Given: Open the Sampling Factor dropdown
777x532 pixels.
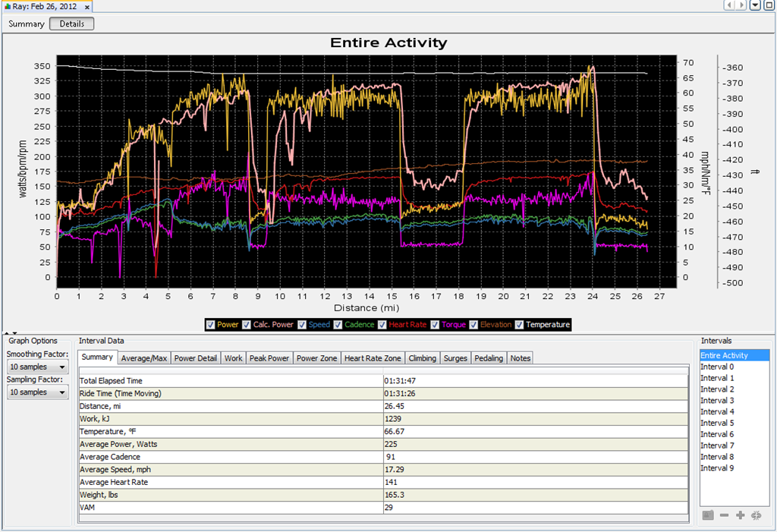Looking at the screenshot, I should point(38,392).
